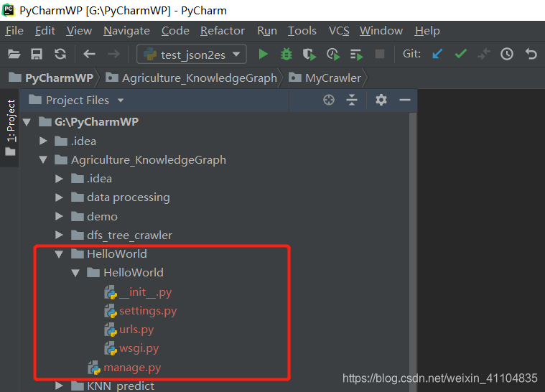Click the PyCharm app logo in title bar
This screenshot has height=392, width=545.
9,10
